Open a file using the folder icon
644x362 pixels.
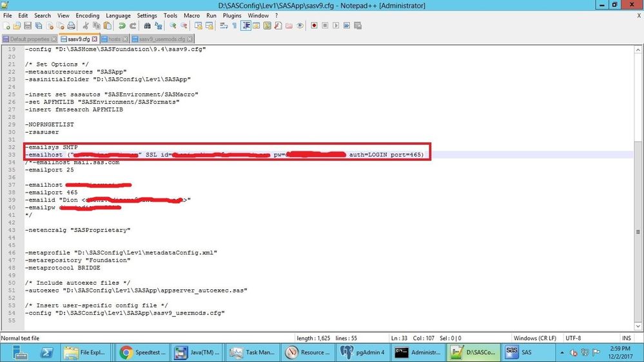[17, 26]
